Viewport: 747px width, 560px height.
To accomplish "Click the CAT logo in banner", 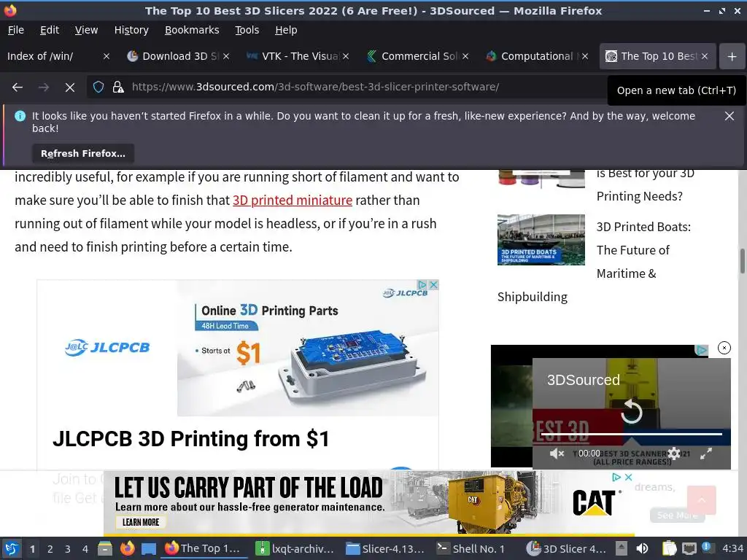I will coord(594,503).
